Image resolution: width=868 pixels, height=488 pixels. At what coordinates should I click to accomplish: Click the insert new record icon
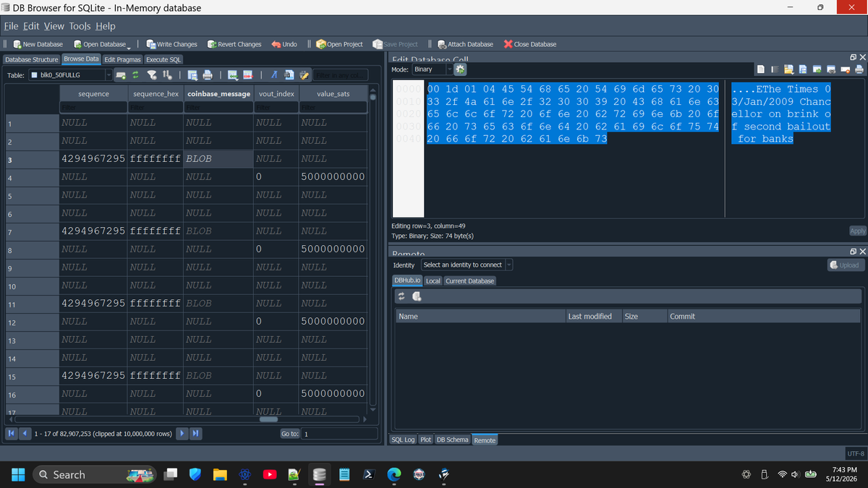(x=233, y=75)
